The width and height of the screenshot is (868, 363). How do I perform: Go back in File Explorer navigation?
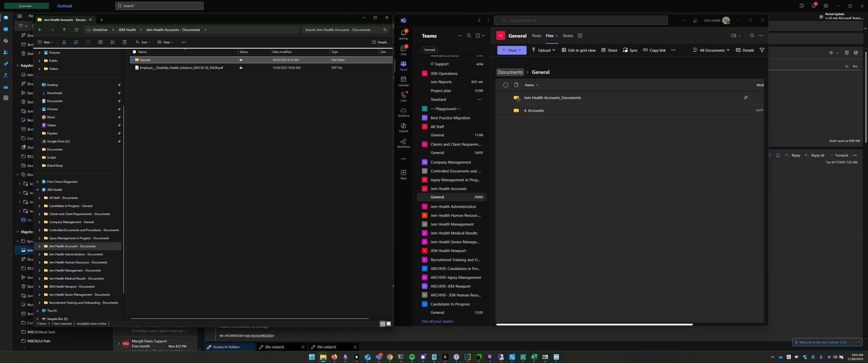point(40,30)
